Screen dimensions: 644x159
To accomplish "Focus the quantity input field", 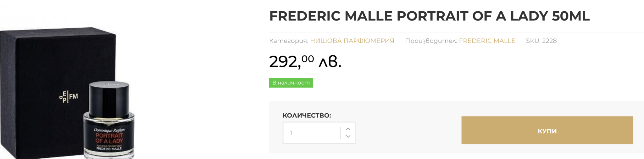I will point(311,133).
